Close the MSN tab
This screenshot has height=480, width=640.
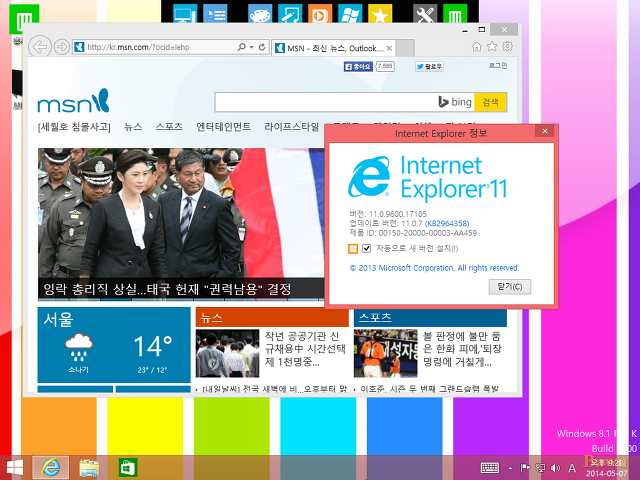coord(389,48)
